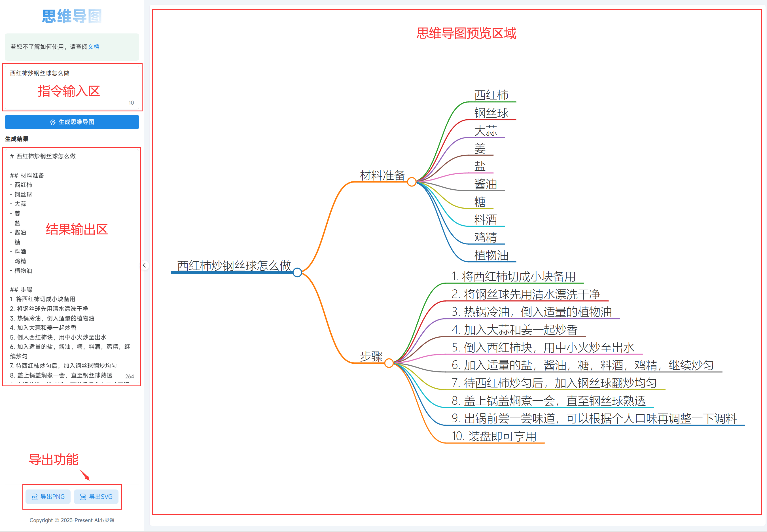Click the 糖 leaf node
The image size is (767, 532).
tap(480, 202)
